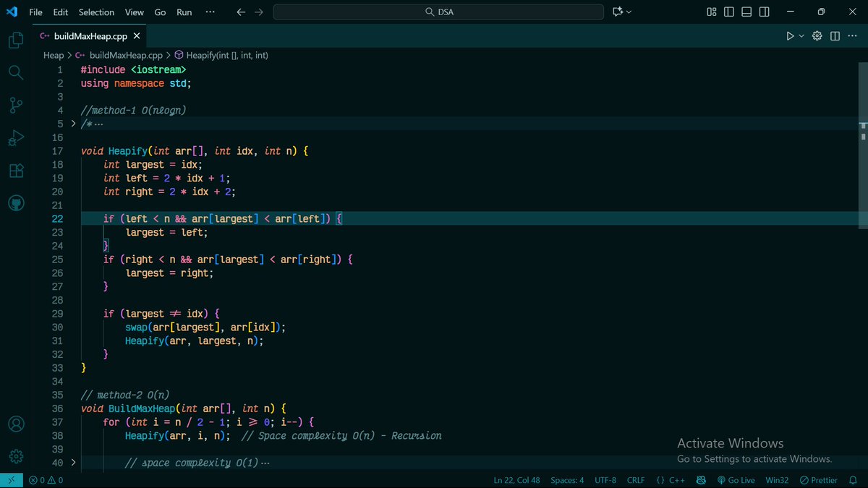Open errors and warnings counter in status bar
The height and width of the screenshot is (488, 868).
pos(46,480)
